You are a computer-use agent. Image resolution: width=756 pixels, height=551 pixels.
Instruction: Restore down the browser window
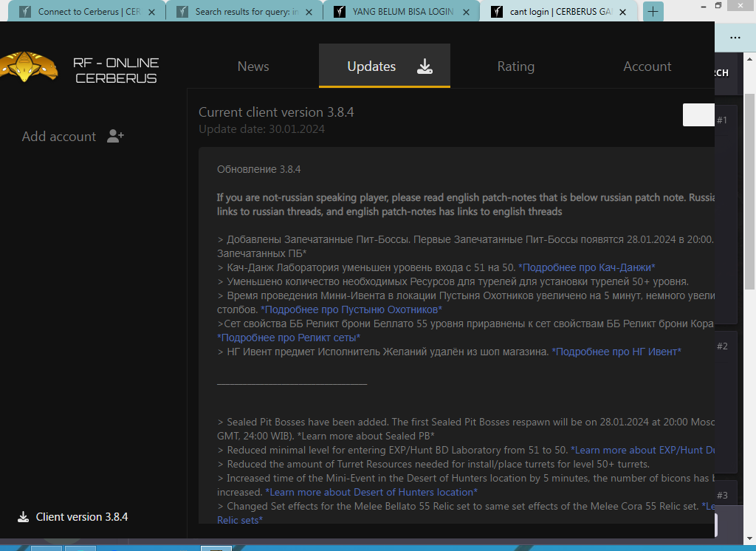tap(718, 6)
